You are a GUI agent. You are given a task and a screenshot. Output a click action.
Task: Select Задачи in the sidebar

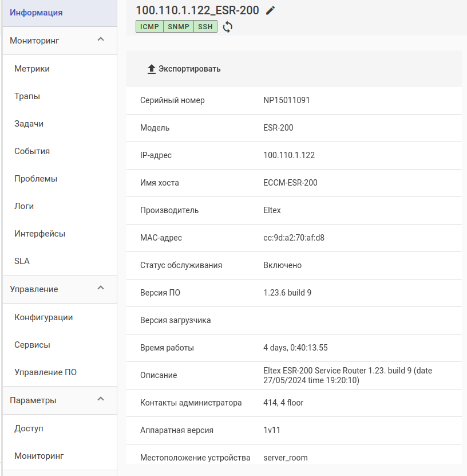pyautogui.click(x=29, y=124)
